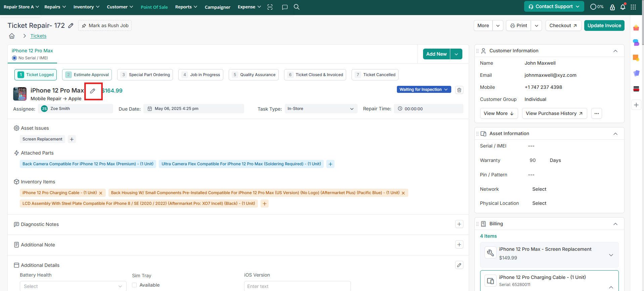644x291 pixels.
Task: Click the search magnifier icon
Action: click(x=296, y=7)
